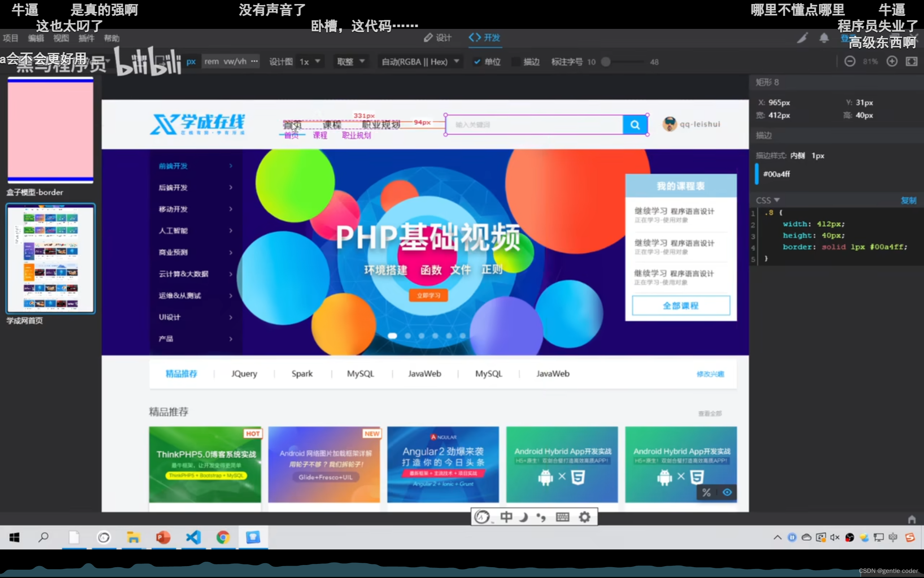
Task: Open the 取整 rounding dropdown
Action: click(x=351, y=61)
